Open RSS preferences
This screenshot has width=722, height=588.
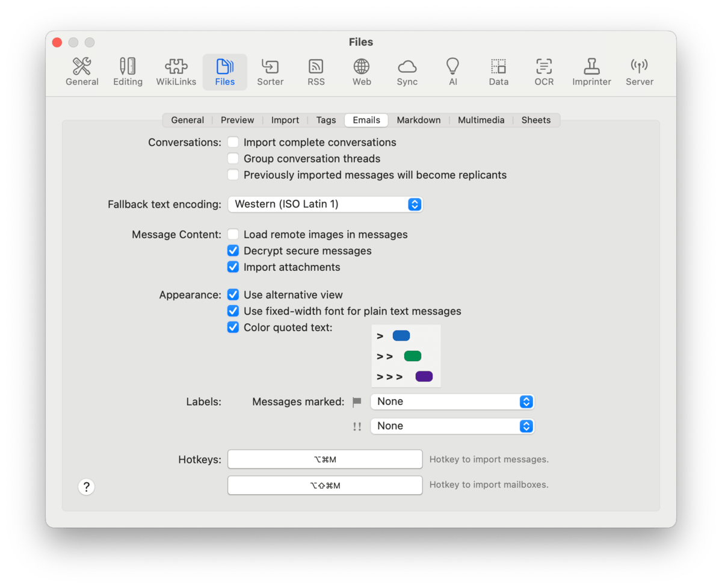tap(316, 72)
